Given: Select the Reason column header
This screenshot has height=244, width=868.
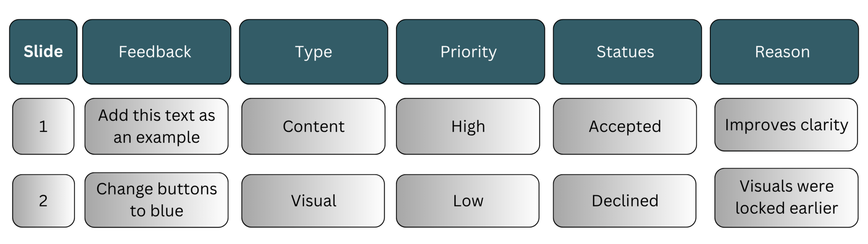Looking at the screenshot, I should coord(784,52).
